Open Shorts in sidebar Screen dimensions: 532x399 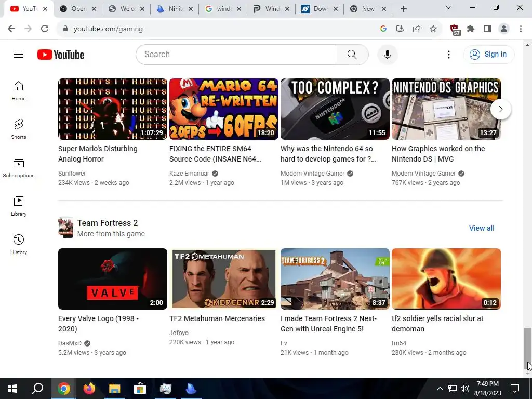(19, 129)
